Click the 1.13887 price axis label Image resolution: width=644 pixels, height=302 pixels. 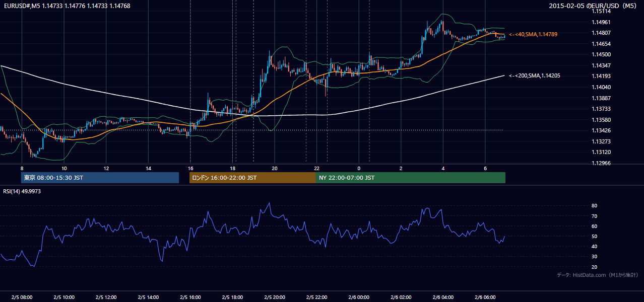point(601,98)
